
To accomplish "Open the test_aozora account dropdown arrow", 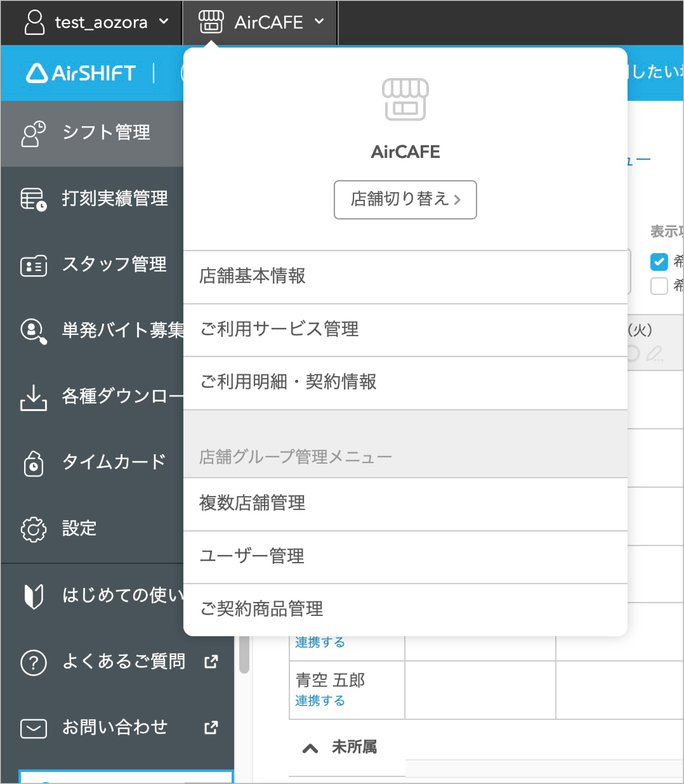I will click(x=164, y=21).
